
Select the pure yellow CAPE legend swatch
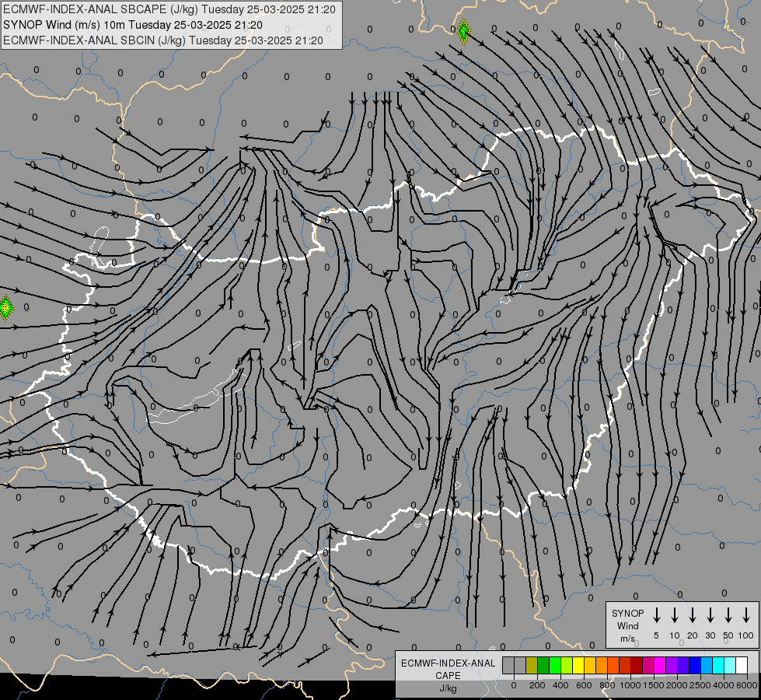click(578, 665)
